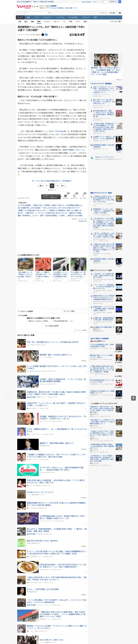
Task: Click the blue web search magnifier button
Action: point(120,2)
